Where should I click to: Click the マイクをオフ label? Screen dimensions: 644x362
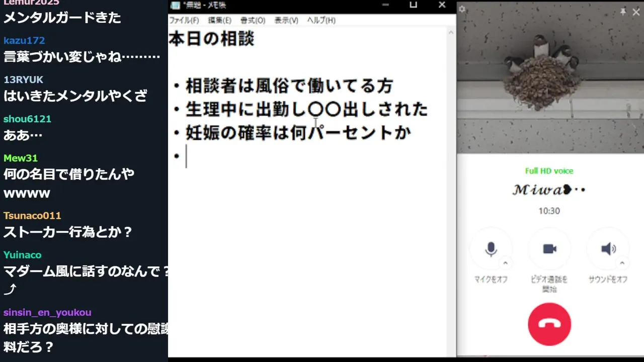(x=491, y=280)
